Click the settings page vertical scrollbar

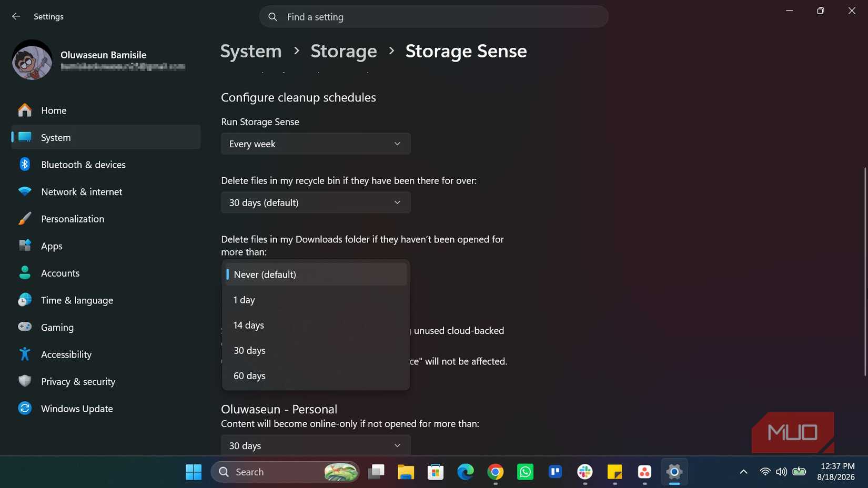point(865,271)
